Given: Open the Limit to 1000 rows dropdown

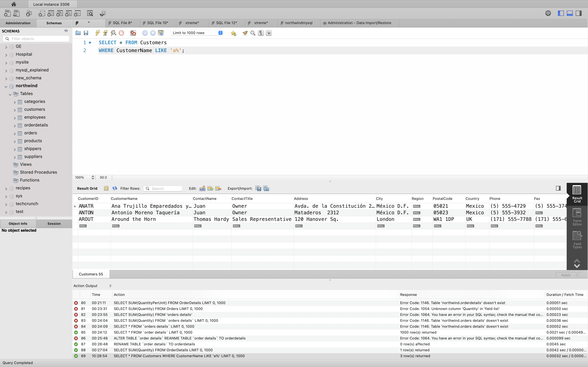Looking at the screenshot, I should 197,33.
